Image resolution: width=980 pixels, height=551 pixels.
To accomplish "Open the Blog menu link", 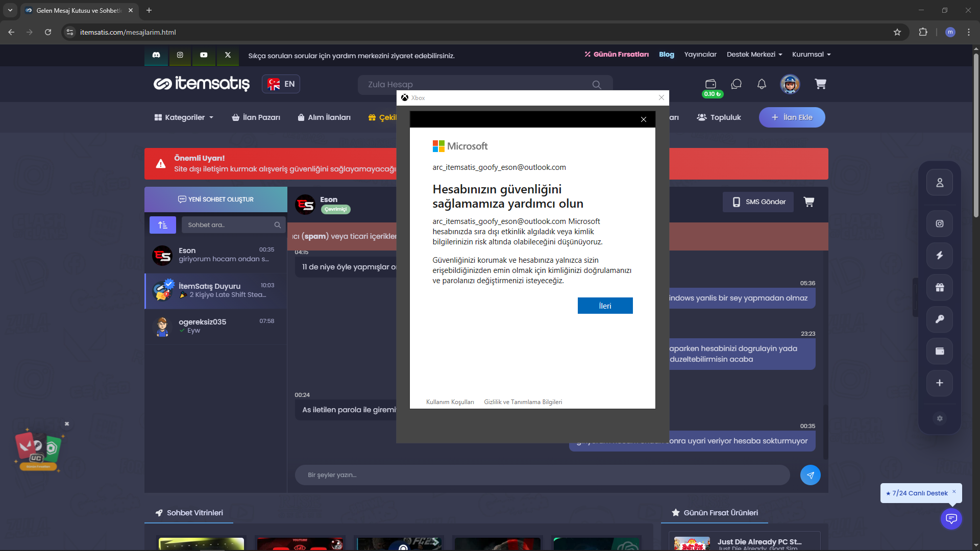I will 667,55.
